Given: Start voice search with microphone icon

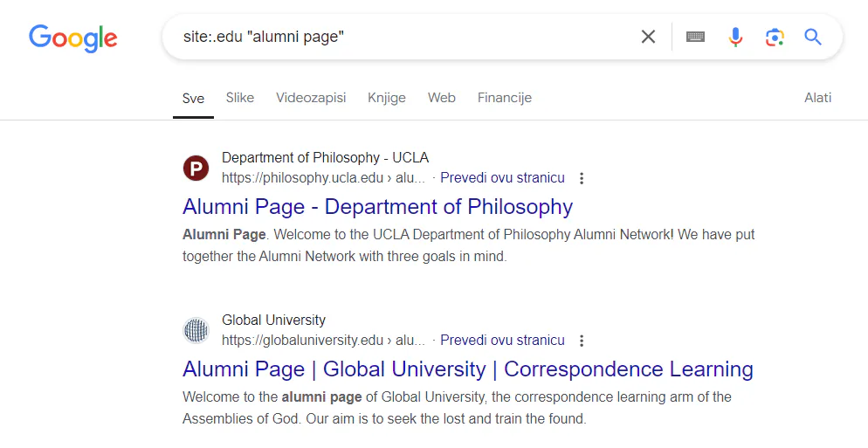Looking at the screenshot, I should coord(735,37).
